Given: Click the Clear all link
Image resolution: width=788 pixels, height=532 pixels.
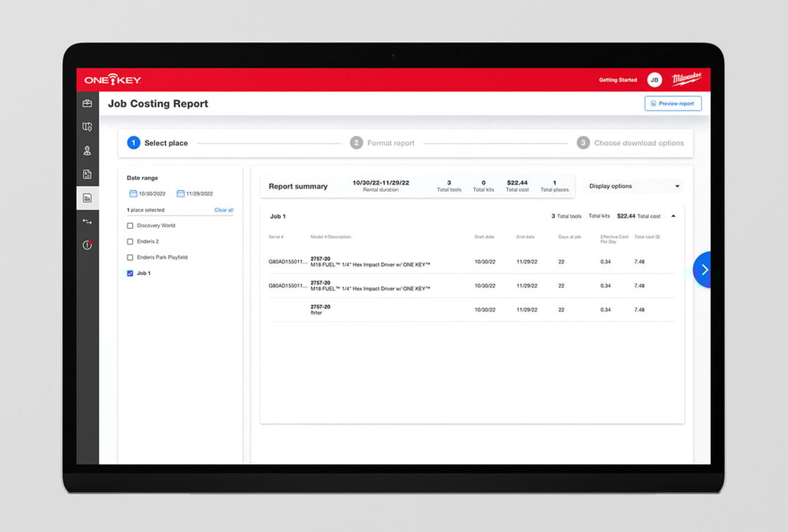Looking at the screenshot, I should click(224, 210).
